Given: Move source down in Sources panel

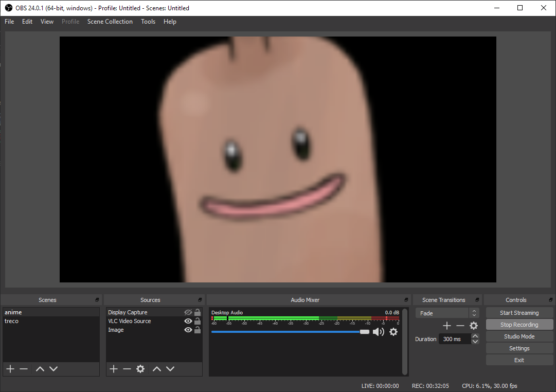Looking at the screenshot, I should pos(170,369).
